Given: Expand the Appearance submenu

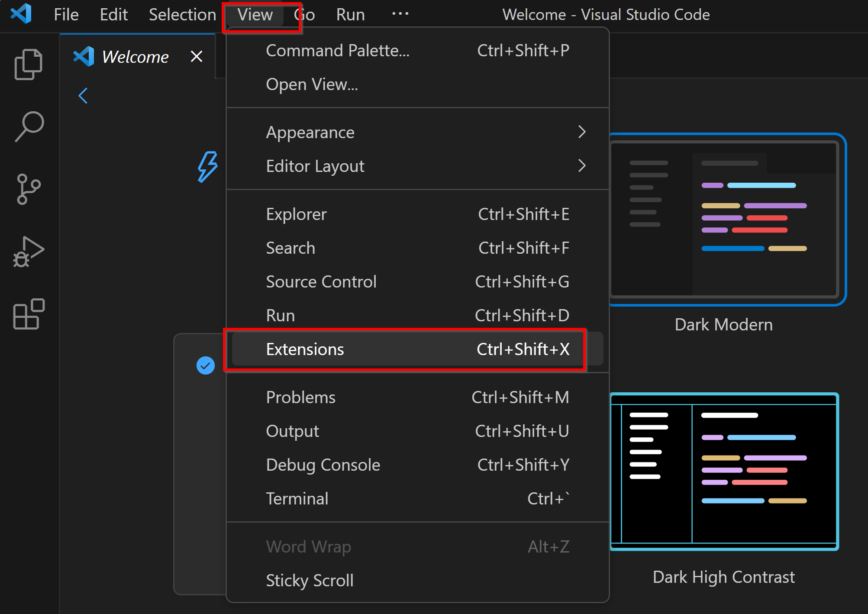Looking at the screenshot, I should coord(418,132).
